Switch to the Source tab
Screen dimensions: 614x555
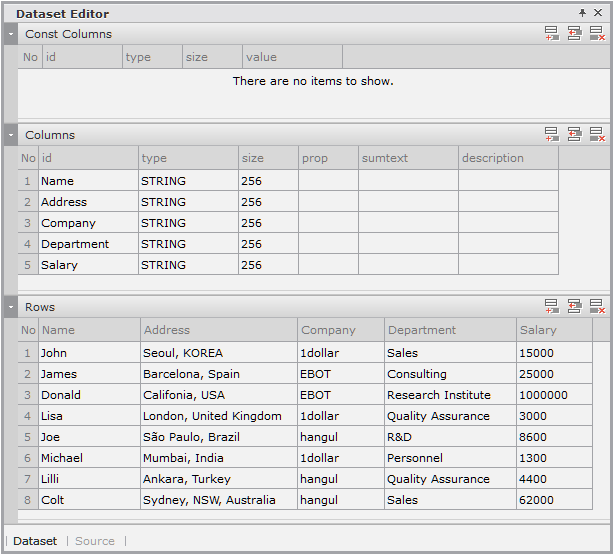click(95, 541)
